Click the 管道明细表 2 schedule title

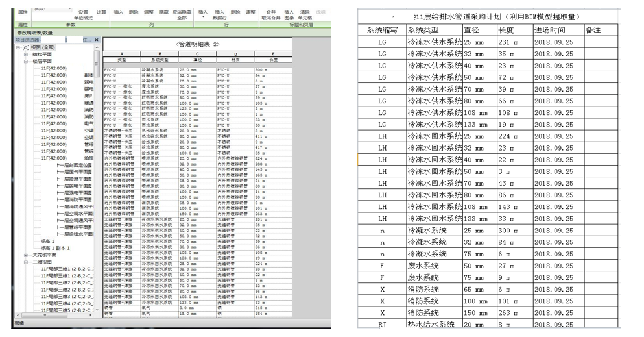(x=197, y=44)
